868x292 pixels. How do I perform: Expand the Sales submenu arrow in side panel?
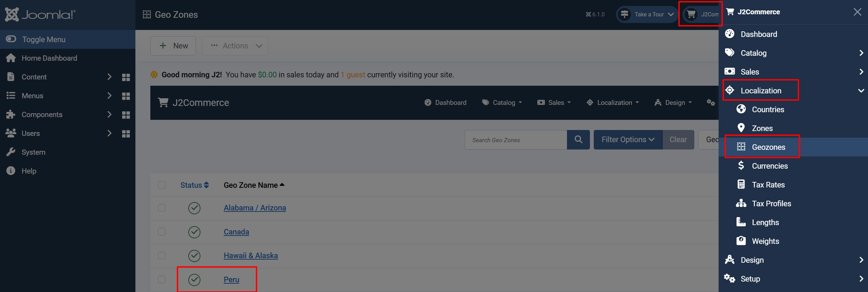(861, 72)
